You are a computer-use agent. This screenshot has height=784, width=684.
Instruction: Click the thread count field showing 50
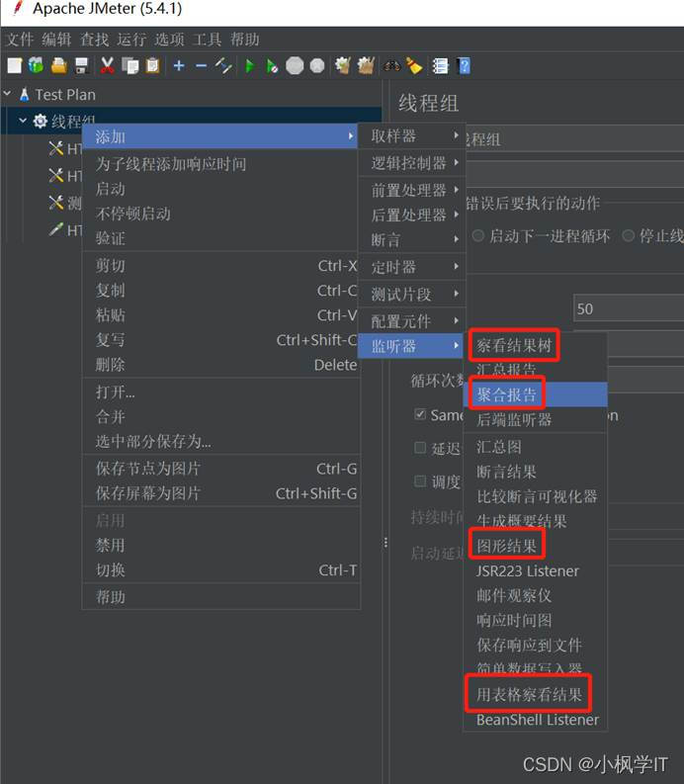[x=629, y=308]
